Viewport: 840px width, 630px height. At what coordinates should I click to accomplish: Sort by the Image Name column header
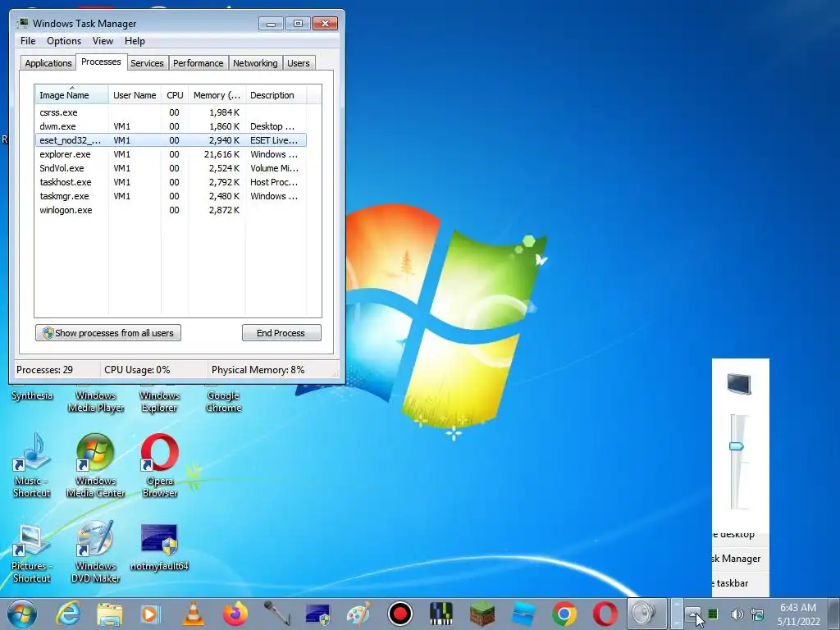[x=72, y=95]
